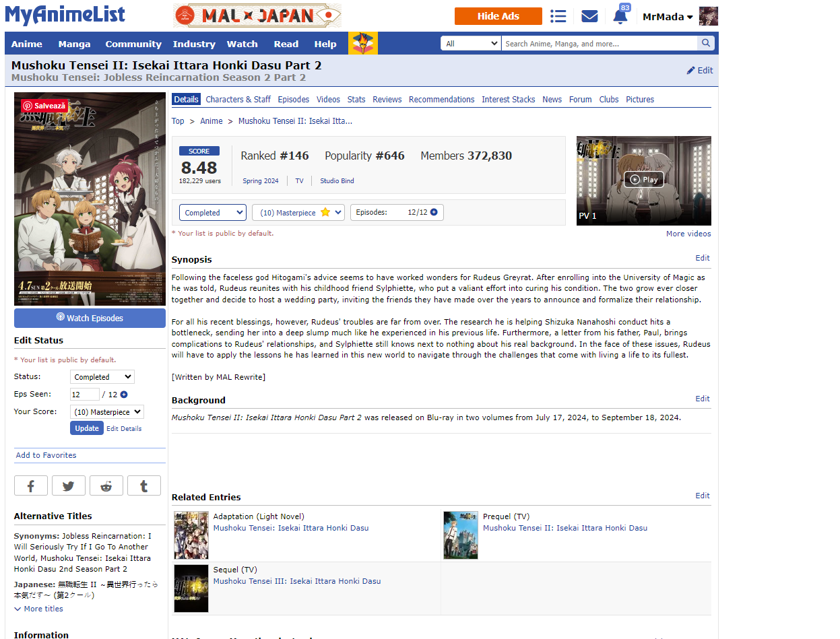Switch to the Videos tab
This screenshot has height=639, width=840.
point(328,99)
